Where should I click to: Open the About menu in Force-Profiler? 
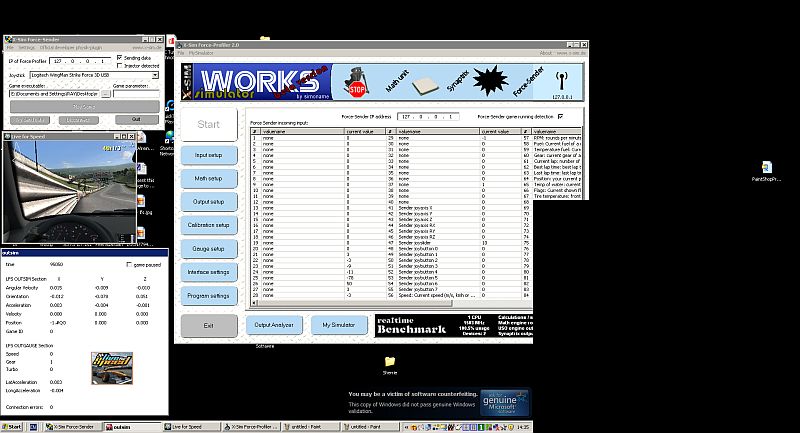click(x=545, y=53)
